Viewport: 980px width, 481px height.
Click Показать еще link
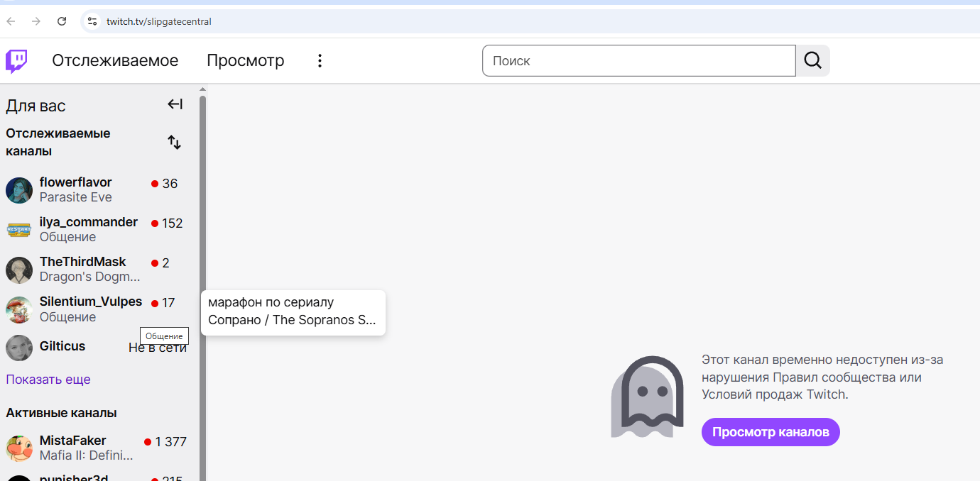[x=48, y=380]
